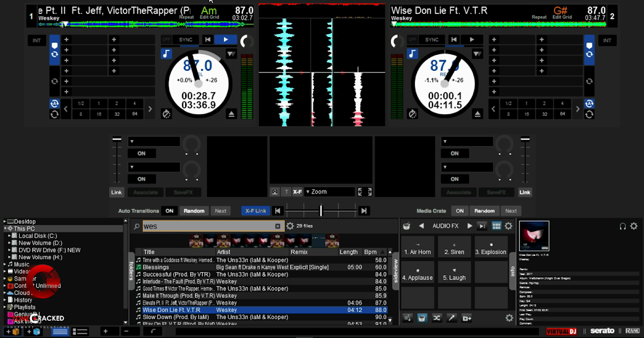Toggle the left Link button
The width and height of the screenshot is (644, 338).
click(116, 192)
